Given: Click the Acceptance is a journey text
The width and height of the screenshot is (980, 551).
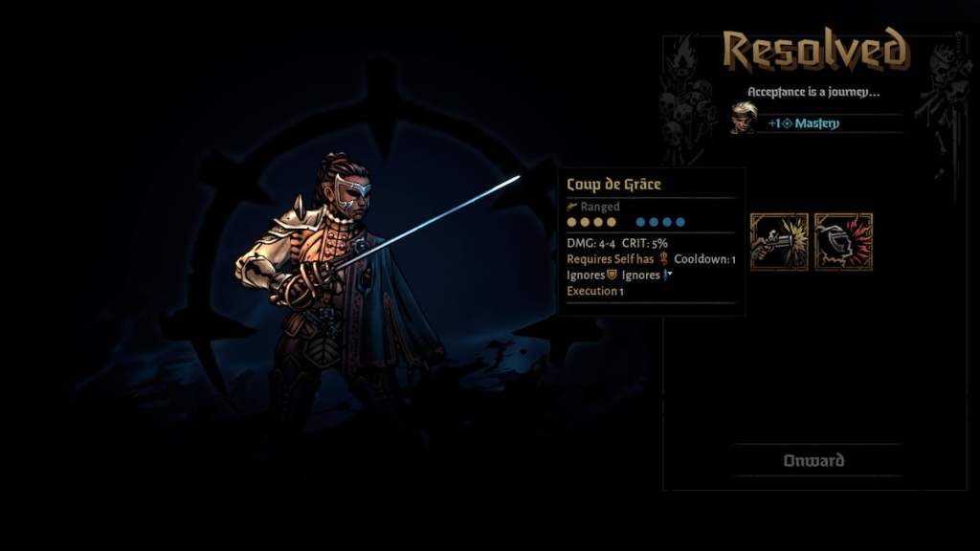Looking at the screenshot, I should click(813, 92).
